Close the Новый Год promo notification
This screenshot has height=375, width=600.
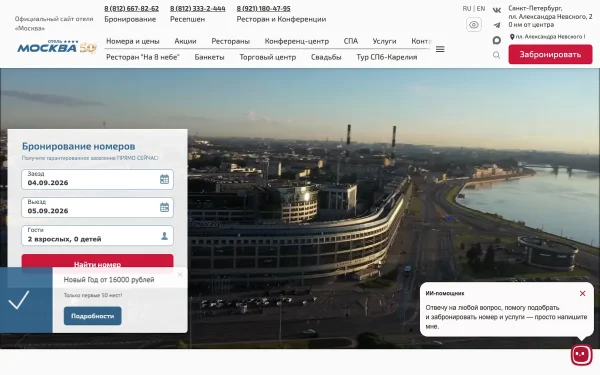(180, 274)
